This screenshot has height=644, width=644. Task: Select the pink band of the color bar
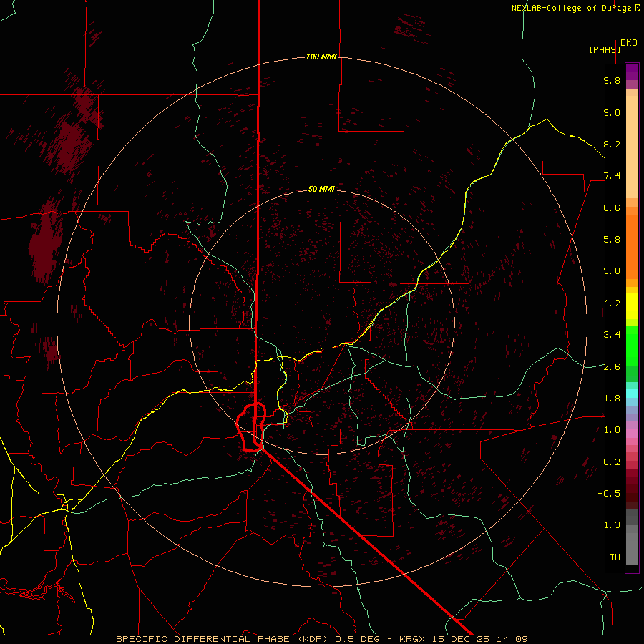coord(632,434)
